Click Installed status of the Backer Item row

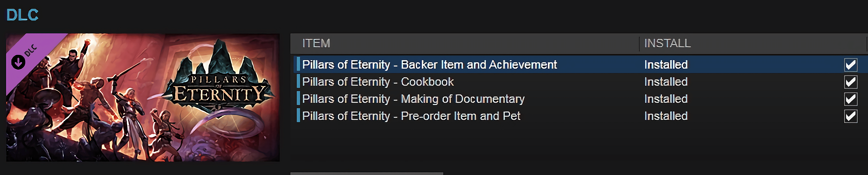pos(666,64)
